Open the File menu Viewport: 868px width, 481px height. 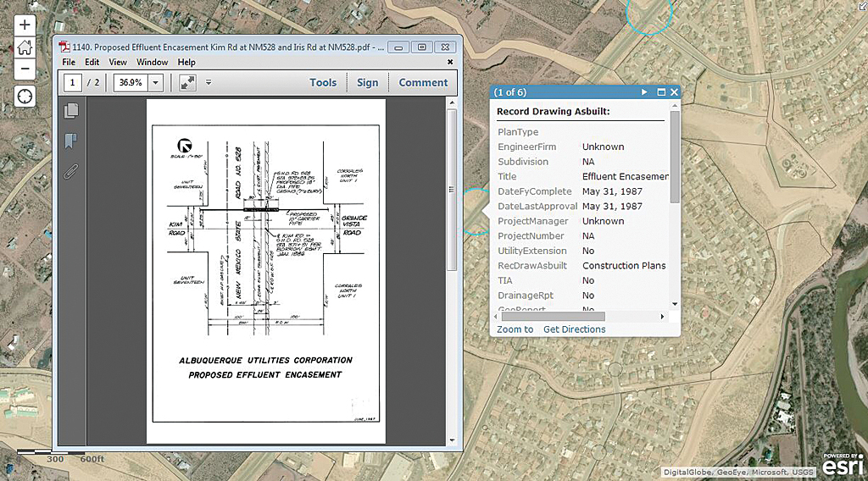click(69, 63)
